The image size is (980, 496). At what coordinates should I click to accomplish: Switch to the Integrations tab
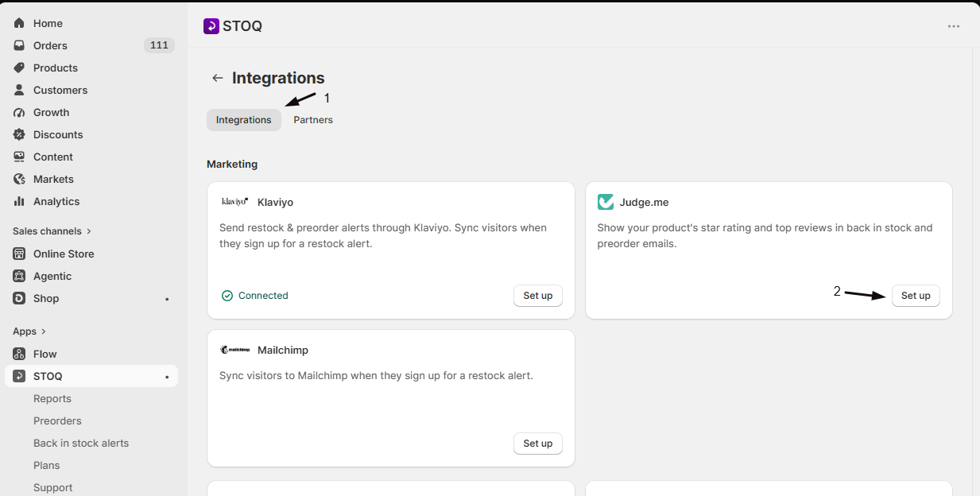coord(244,120)
